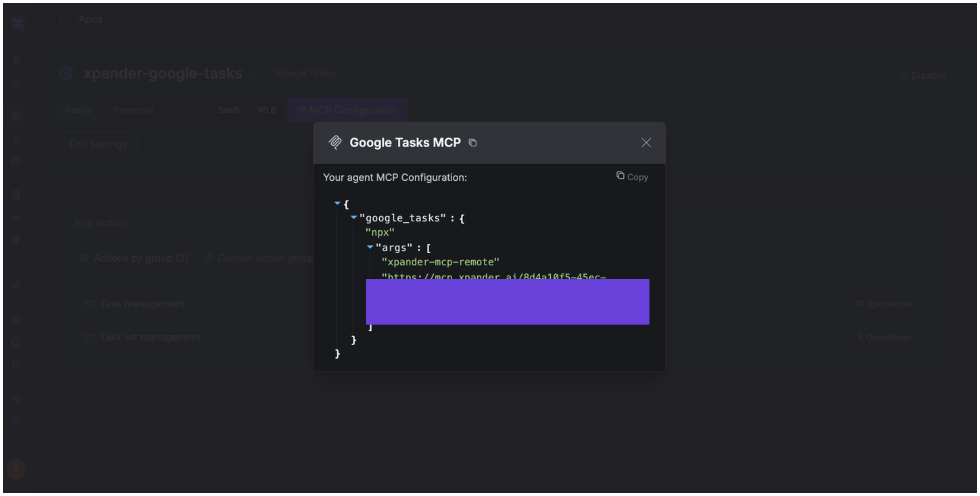980x496 pixels.
Task: Collapse the "args" array node
Action: [x=370, y=247]
